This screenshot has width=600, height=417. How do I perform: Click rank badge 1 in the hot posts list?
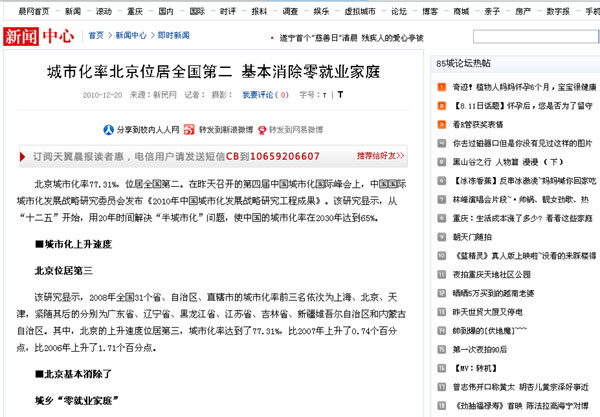click(441, 87)
